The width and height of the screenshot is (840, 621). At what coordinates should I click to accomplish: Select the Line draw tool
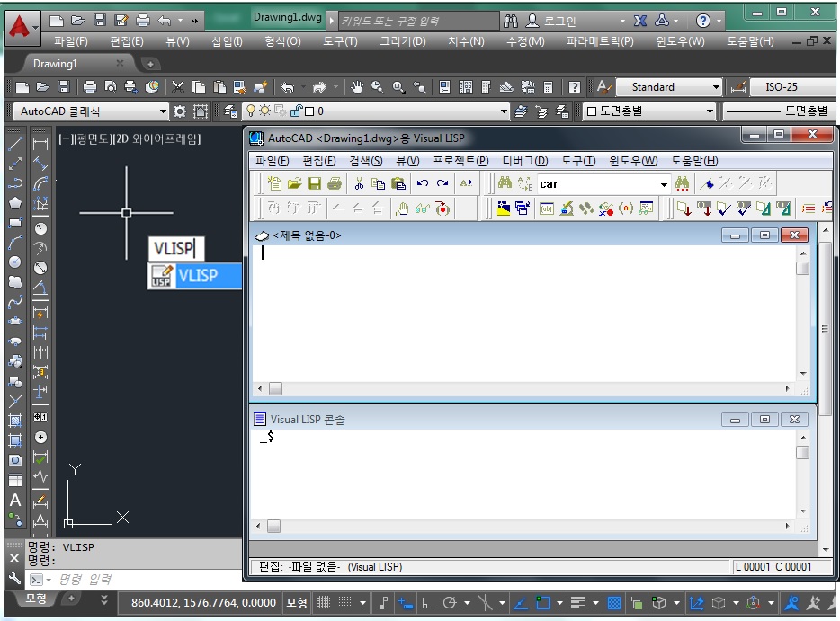click(x=15, y=143)
